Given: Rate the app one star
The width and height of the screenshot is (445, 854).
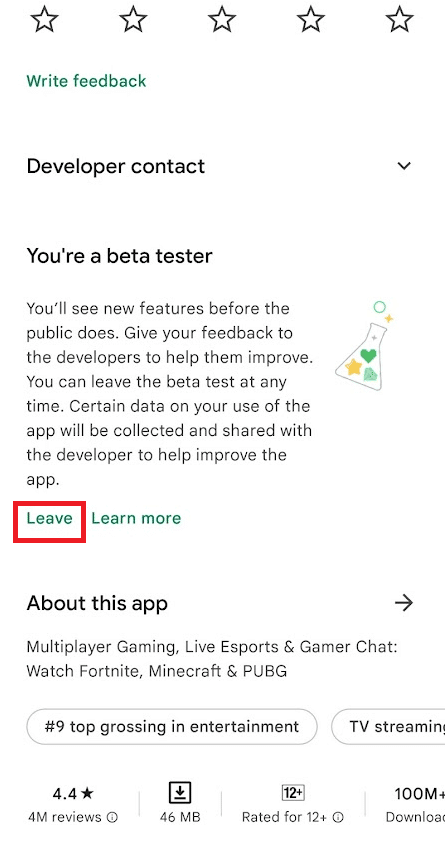Looking at the screenshot, I should coord(44,20).
